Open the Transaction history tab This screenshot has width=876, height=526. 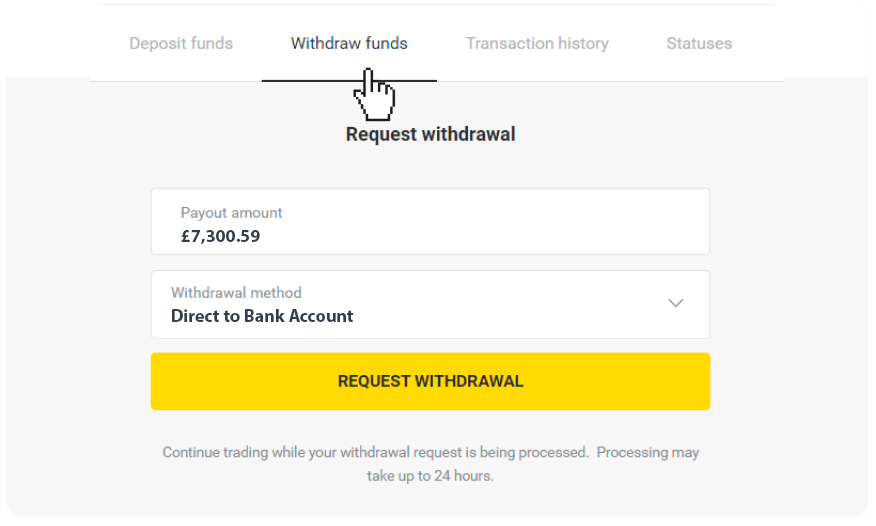coord(537,44)
